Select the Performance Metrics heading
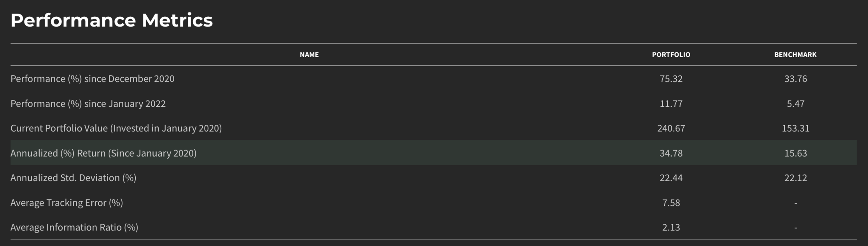Screen dimensions: 868x246 pos(112,20)
